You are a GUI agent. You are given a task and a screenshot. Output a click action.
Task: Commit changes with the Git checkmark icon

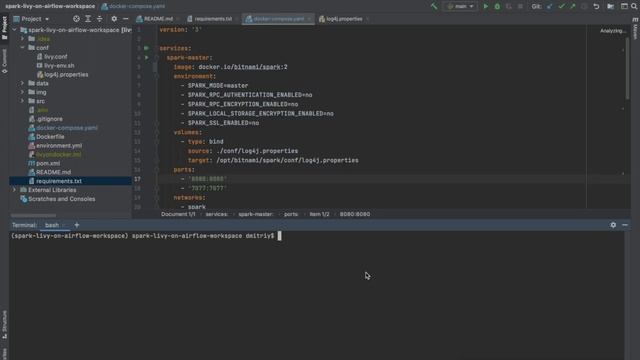click(561, 6)
